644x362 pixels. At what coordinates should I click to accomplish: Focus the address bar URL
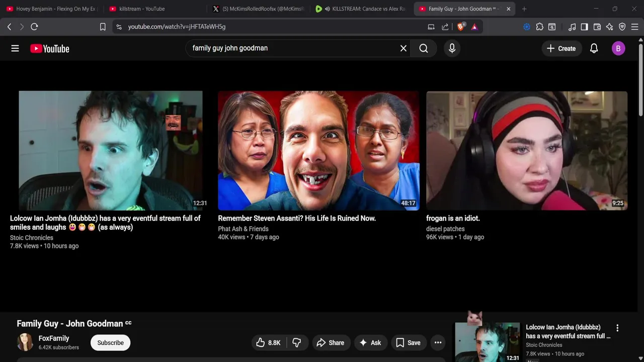pyautogui.click(x=177, y=27)
